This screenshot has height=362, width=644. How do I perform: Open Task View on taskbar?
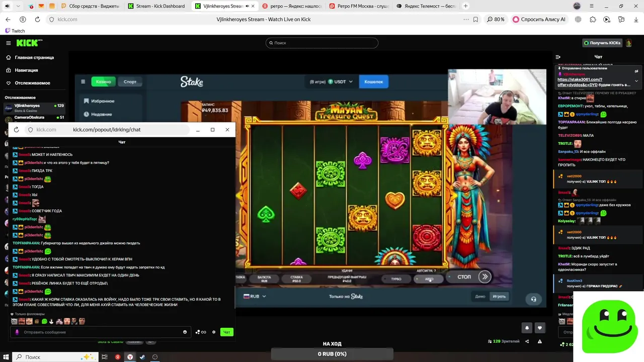[105, 356]
